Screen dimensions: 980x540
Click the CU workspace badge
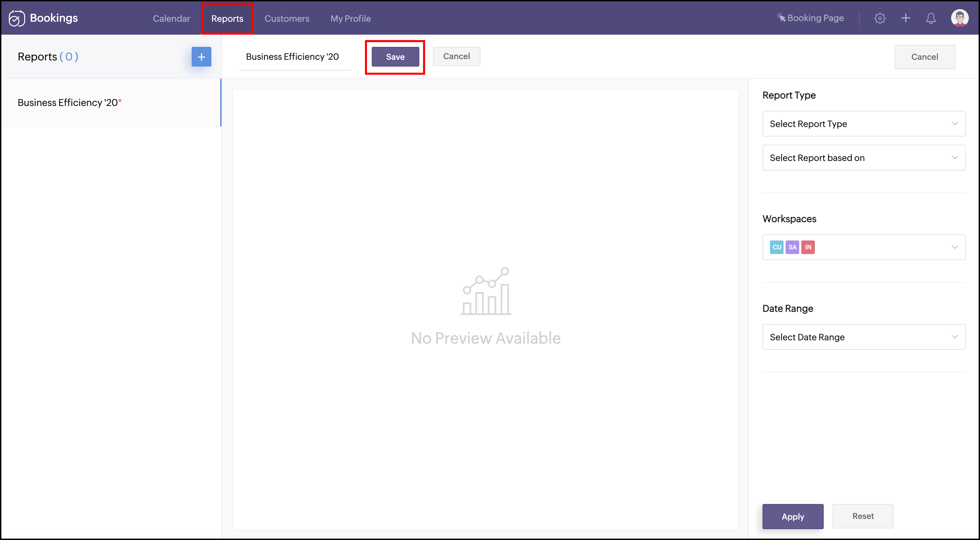click(776, 247)
